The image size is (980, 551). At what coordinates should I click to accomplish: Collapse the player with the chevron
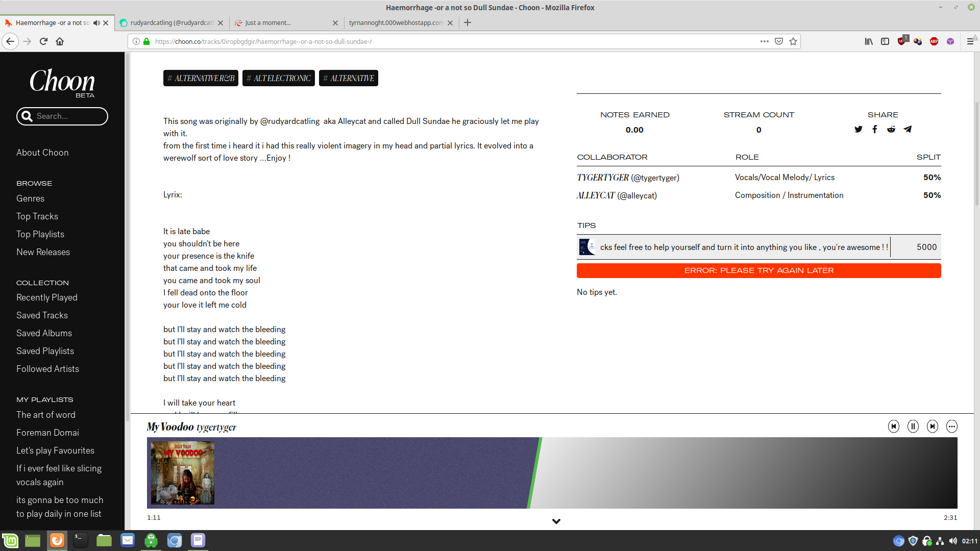tap(556, 521)
